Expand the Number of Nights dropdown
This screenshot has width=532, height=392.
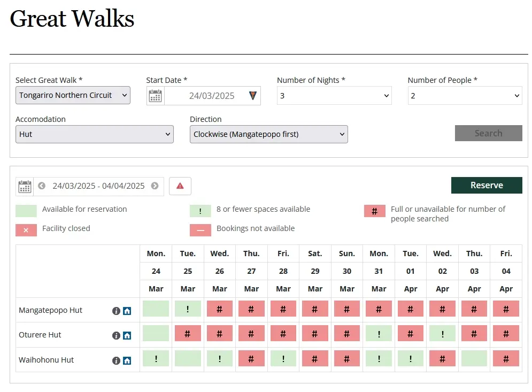[334, 96]
